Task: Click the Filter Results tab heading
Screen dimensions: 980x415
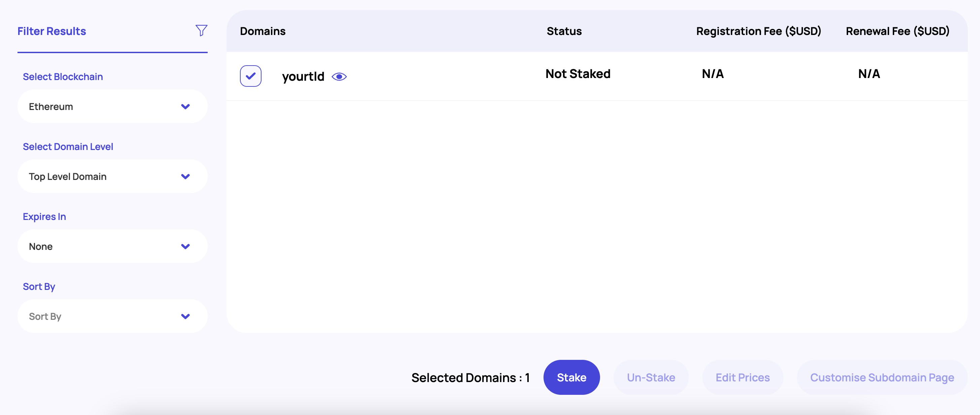Action: (52, 31)
